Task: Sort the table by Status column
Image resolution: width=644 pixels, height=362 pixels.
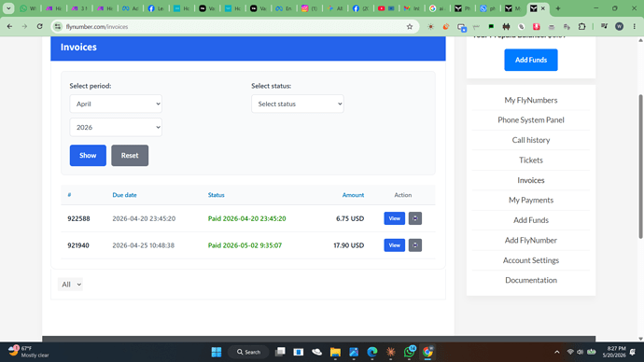Action: (216, 195)
